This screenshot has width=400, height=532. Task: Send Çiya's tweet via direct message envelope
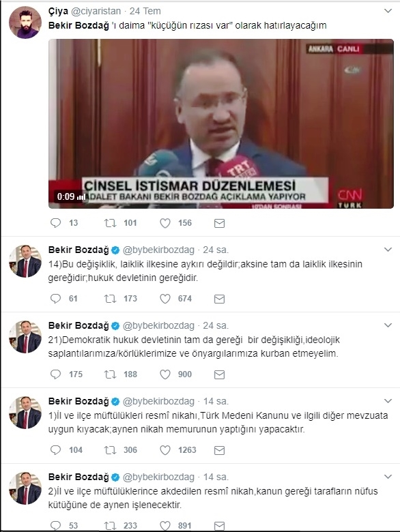pos(219,223)
